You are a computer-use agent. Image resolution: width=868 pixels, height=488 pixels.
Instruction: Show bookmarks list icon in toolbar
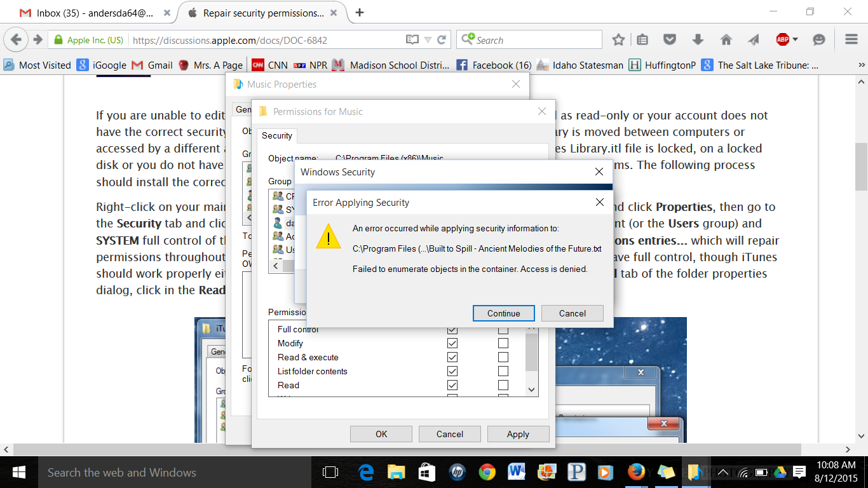(x=642, y=39)
